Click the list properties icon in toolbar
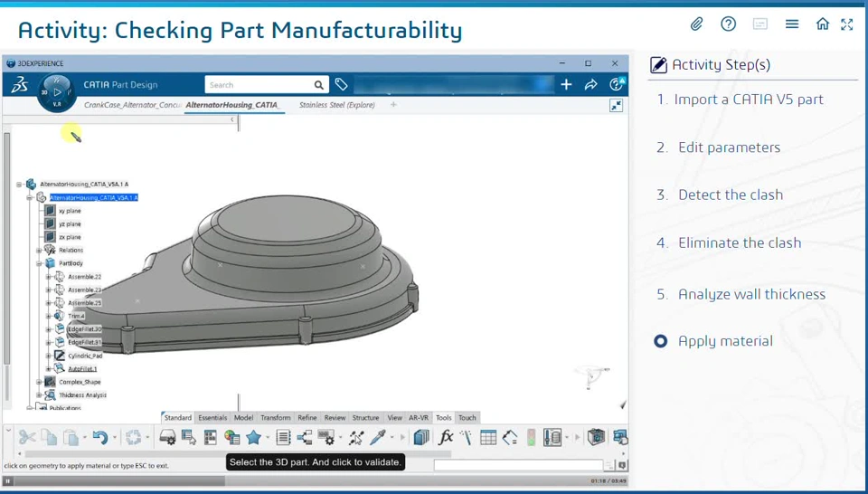868x494 pixels. tap(283, 438)
